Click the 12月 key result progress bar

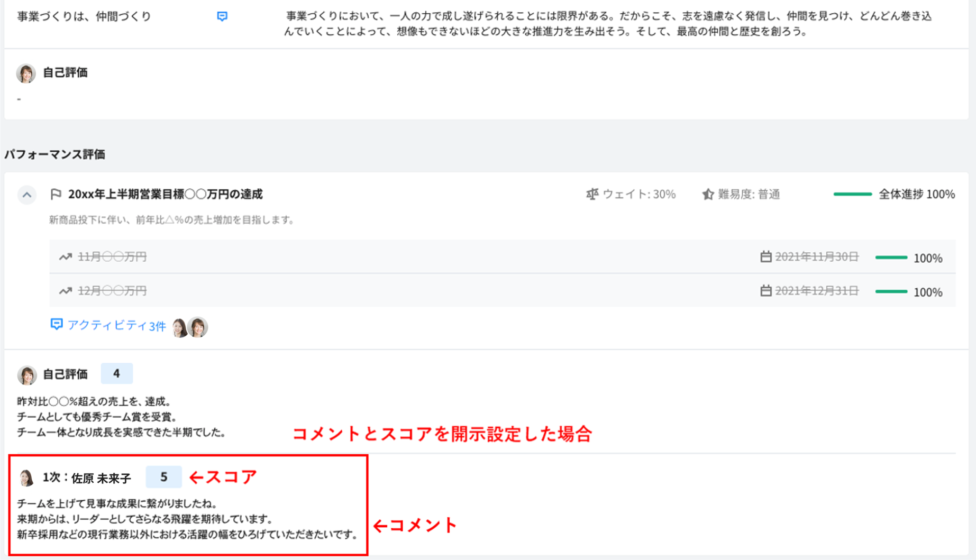891,291
